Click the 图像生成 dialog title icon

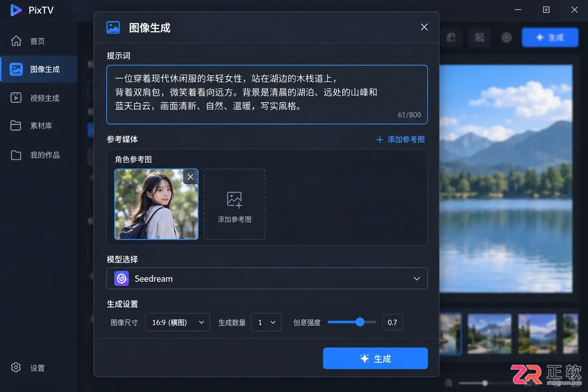pyautogui.click(x=113, y=27)
